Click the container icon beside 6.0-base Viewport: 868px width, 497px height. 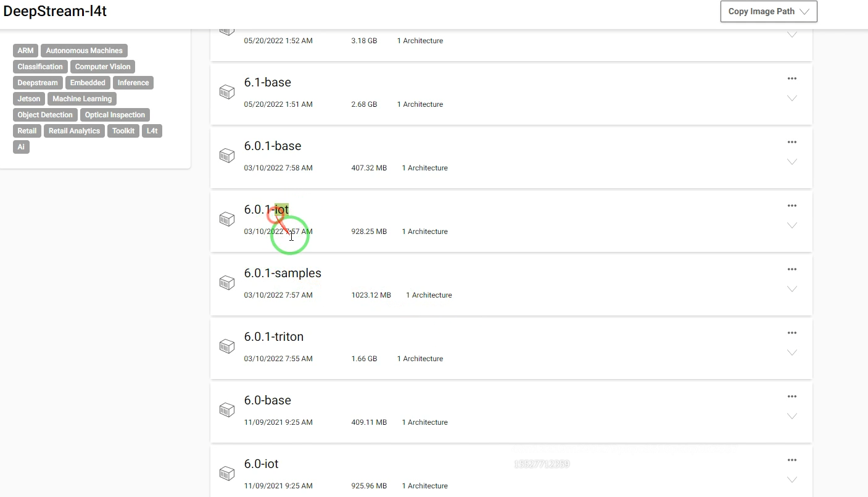(227, 410)
